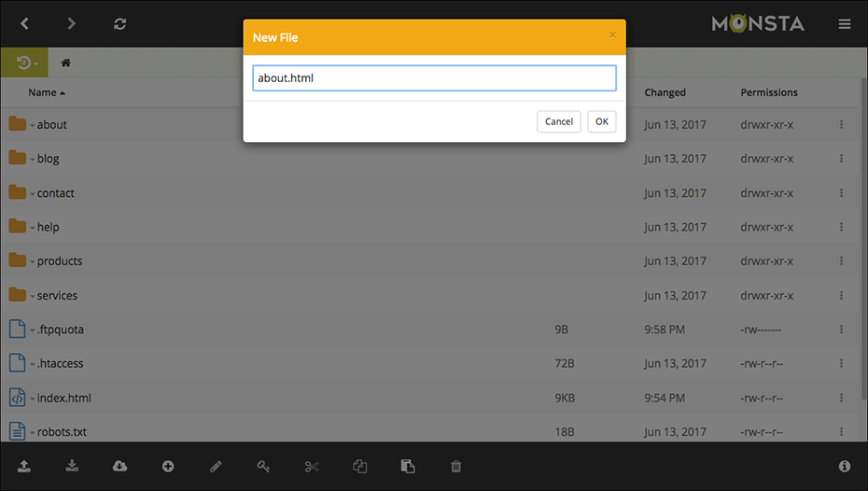Expand dropdown arrow beside products folder
This screenshot has width=868, height=491.
tap(32, 261)
